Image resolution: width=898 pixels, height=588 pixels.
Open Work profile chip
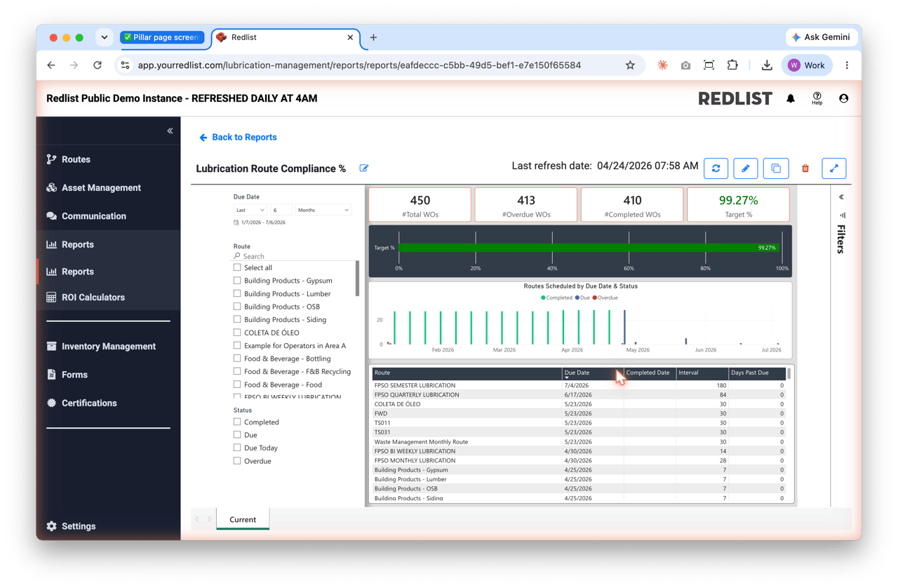coord(807,65)
